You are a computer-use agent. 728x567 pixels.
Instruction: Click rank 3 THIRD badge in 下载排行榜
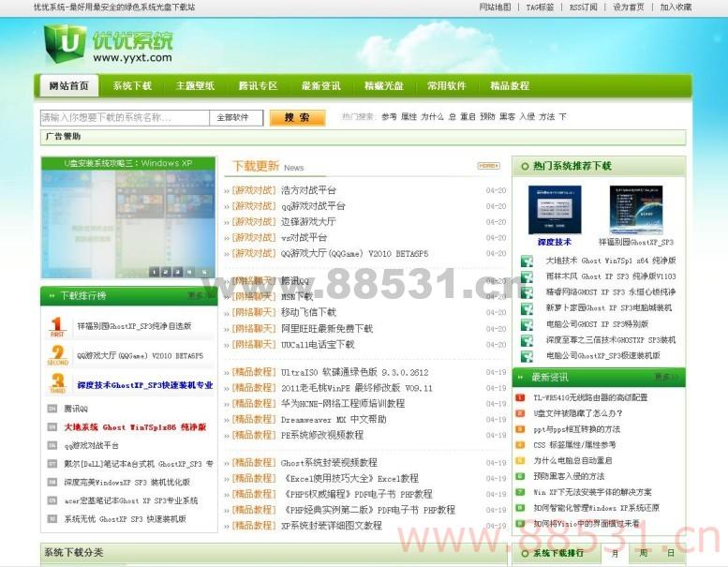[x=57, y=384]
